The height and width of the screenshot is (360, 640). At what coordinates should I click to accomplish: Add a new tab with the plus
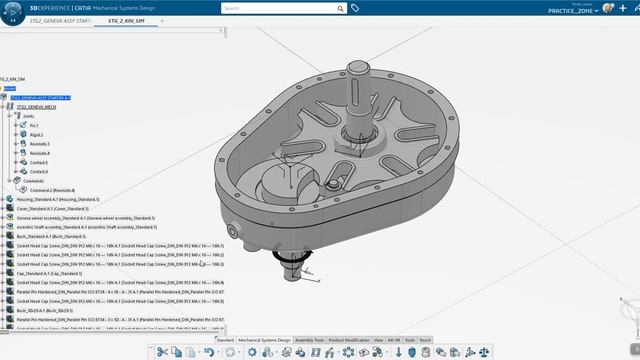(x=162, y=20)
